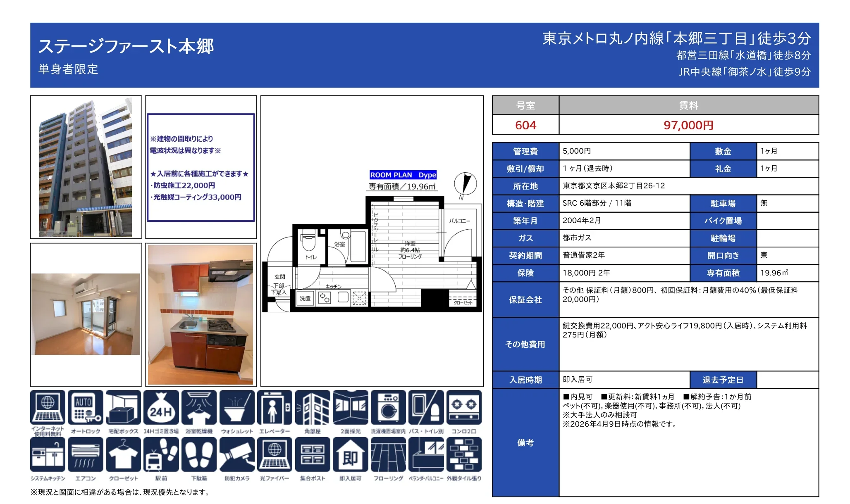Click the auto-lock (オートロック) amenity icon
The width and height of the screenshot is (850, 504).
pyautogui.click(x=85, y=407)
